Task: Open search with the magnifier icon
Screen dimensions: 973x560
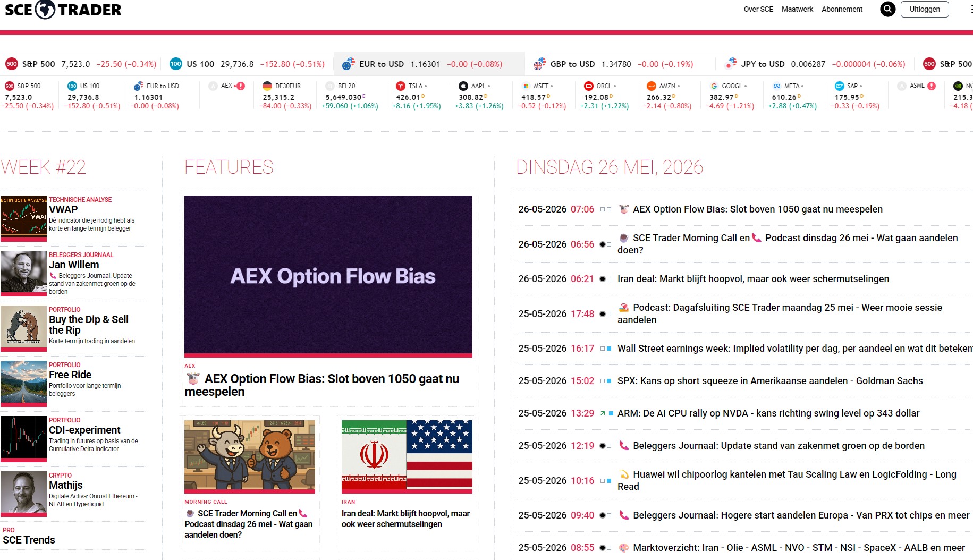Action: coord(887,9)
